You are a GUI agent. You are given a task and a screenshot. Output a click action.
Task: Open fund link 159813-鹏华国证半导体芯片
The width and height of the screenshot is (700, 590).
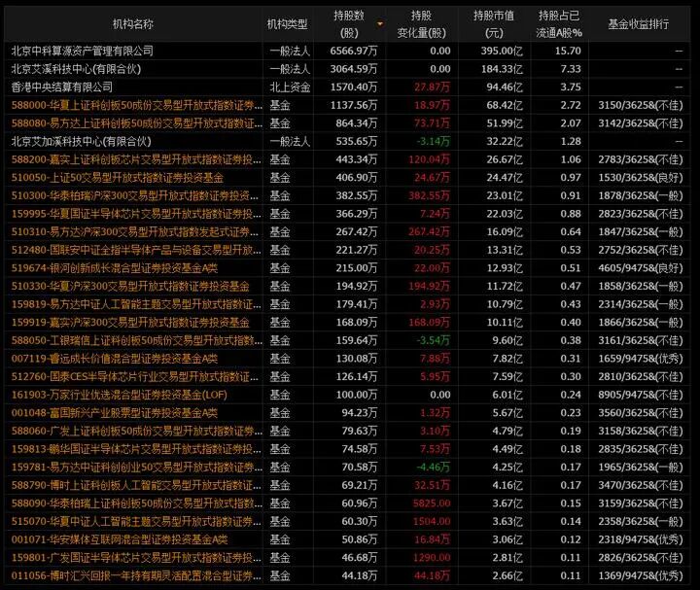click(137, 449)
